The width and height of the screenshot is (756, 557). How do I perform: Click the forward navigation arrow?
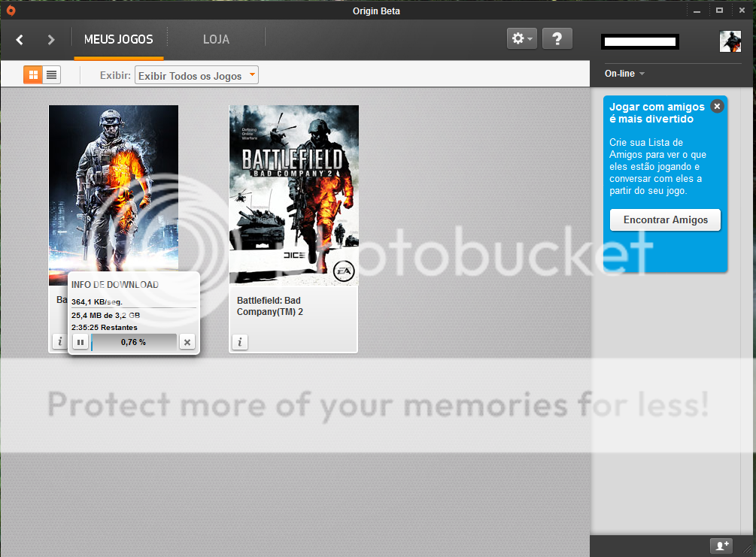pyautogui.click(x=50, y=39)
